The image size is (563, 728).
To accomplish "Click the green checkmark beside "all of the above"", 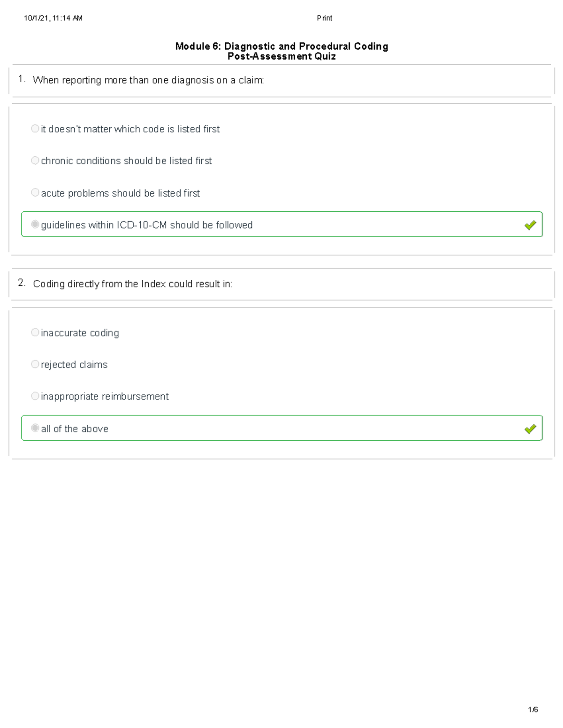I will (x=531, y=429).
